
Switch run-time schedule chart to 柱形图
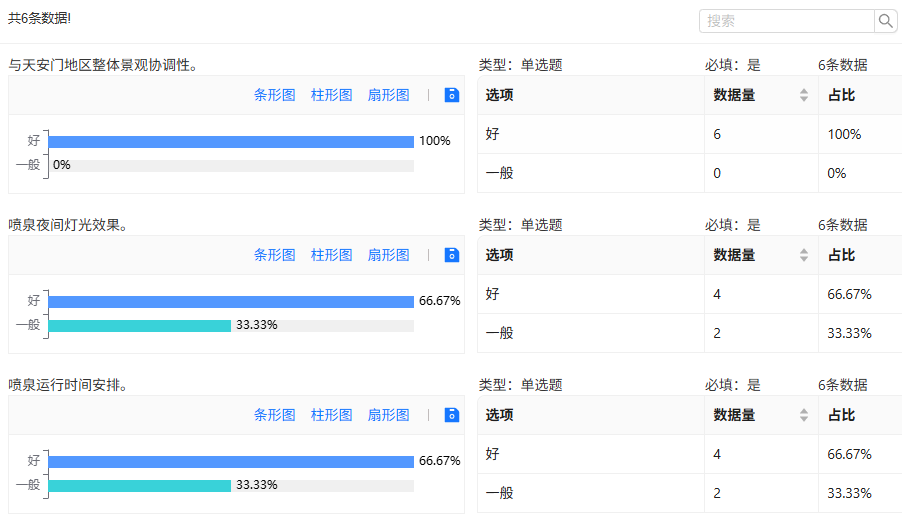pos(332,415)
